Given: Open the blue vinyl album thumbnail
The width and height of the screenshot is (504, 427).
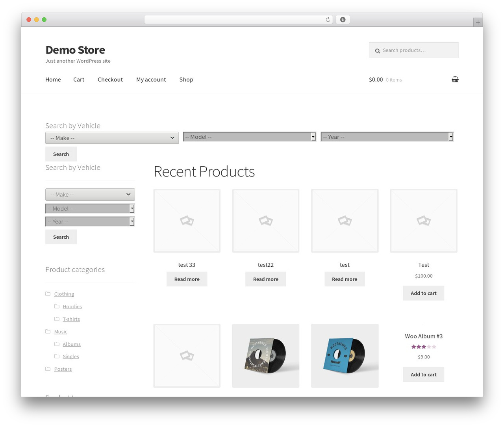Looking at the screenshot, I should click(345, 356).
